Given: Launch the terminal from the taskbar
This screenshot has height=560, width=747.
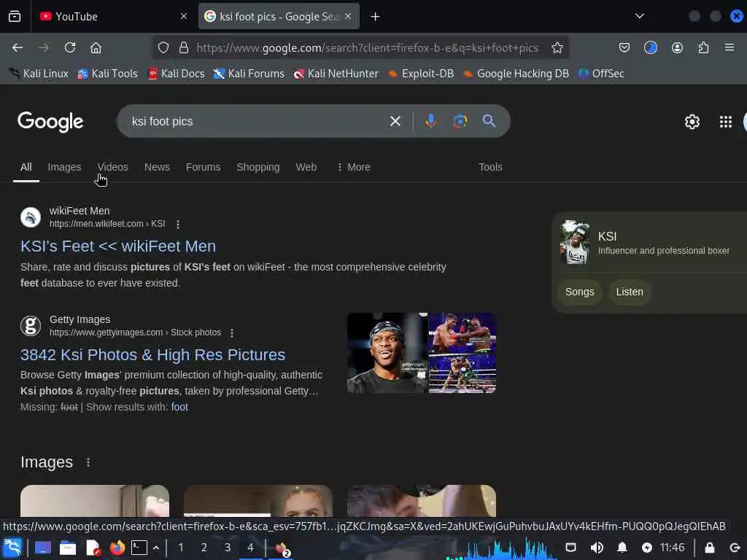Looking at the screenshot, I should (139, 548).
